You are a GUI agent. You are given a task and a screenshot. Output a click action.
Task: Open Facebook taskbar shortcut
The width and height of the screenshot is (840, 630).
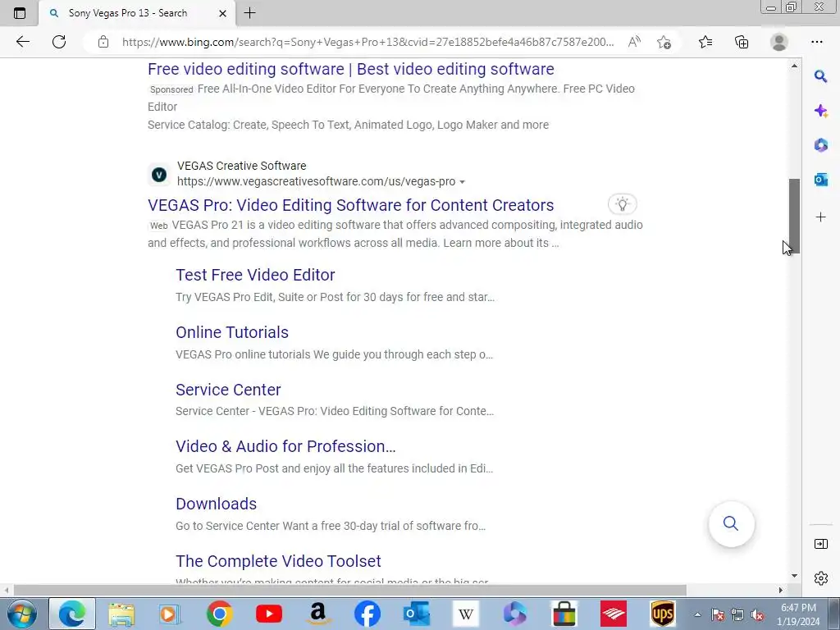[367, 614]
